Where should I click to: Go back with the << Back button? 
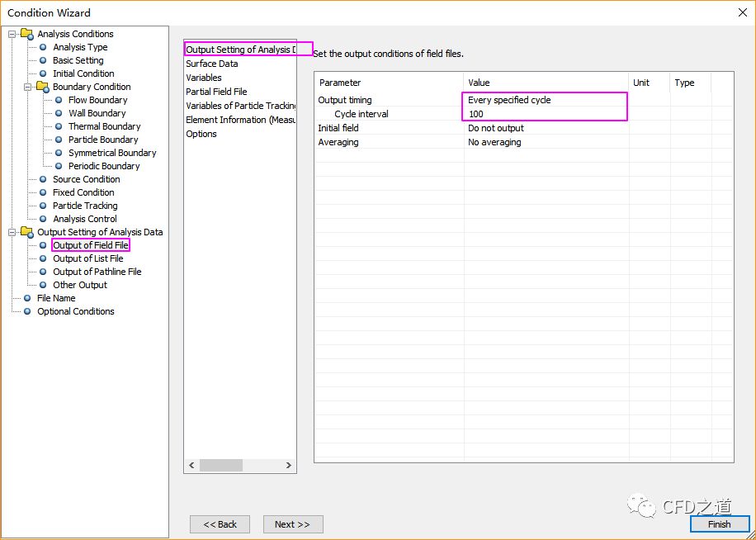click(x=220, y=524)
